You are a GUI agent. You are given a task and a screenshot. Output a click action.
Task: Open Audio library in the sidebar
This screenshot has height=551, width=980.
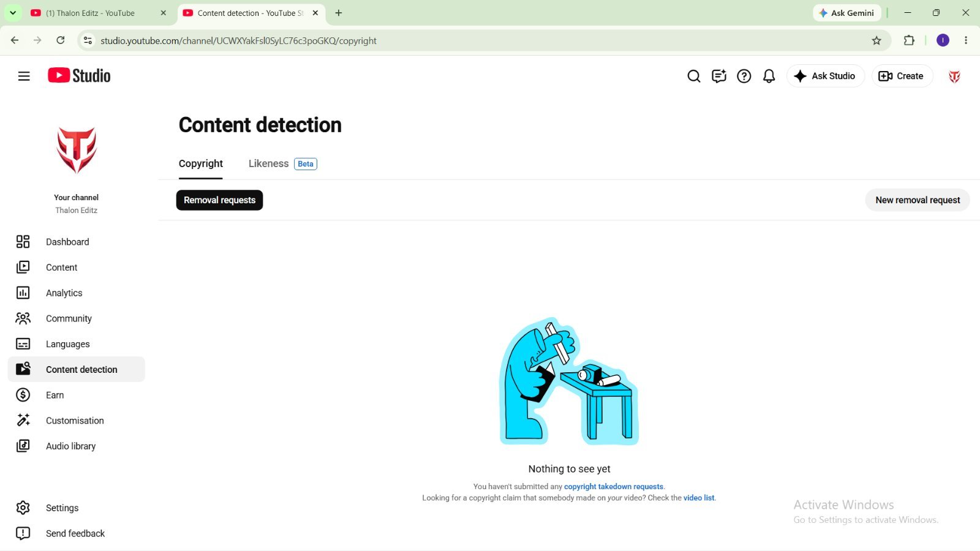tap(77, 446)
